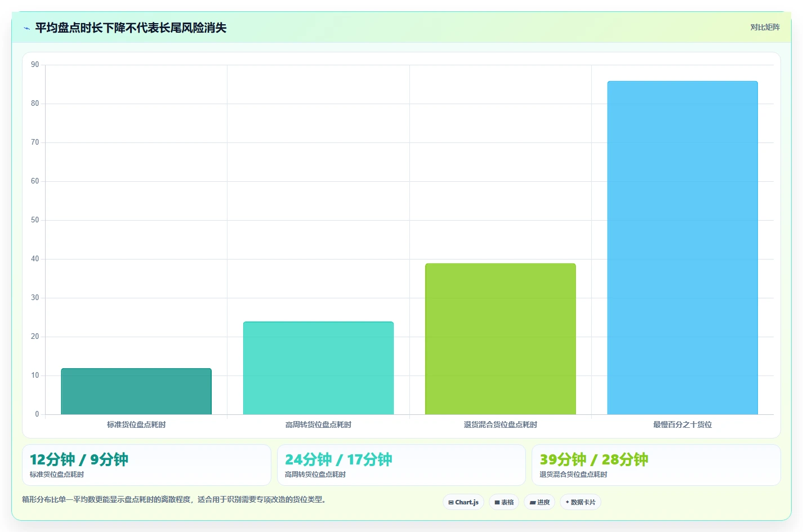Click the 高周转货位盘点耗时 caption under 24分钟
The image size is (803, 532).
pyautogui.click(x=315, y=475)
